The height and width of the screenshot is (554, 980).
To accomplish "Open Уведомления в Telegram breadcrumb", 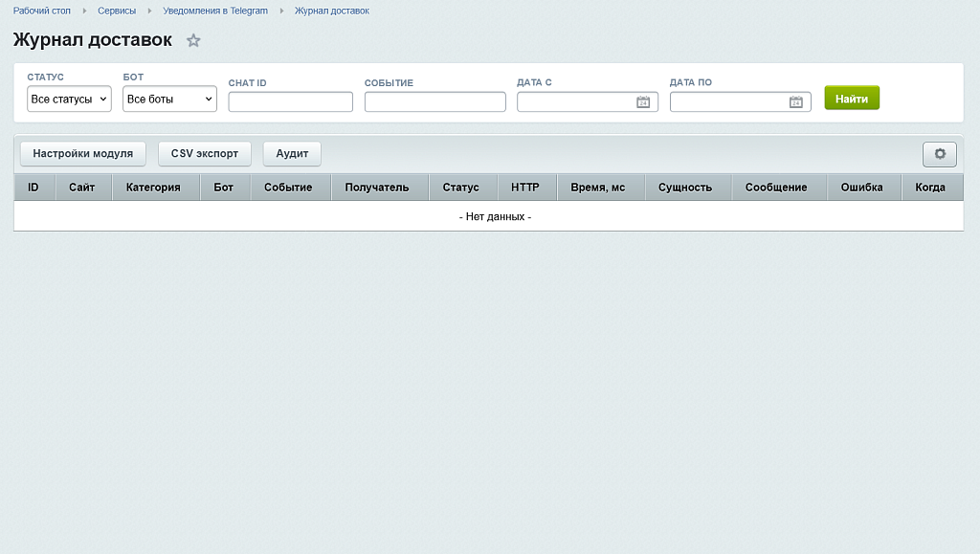I will 215,11.
